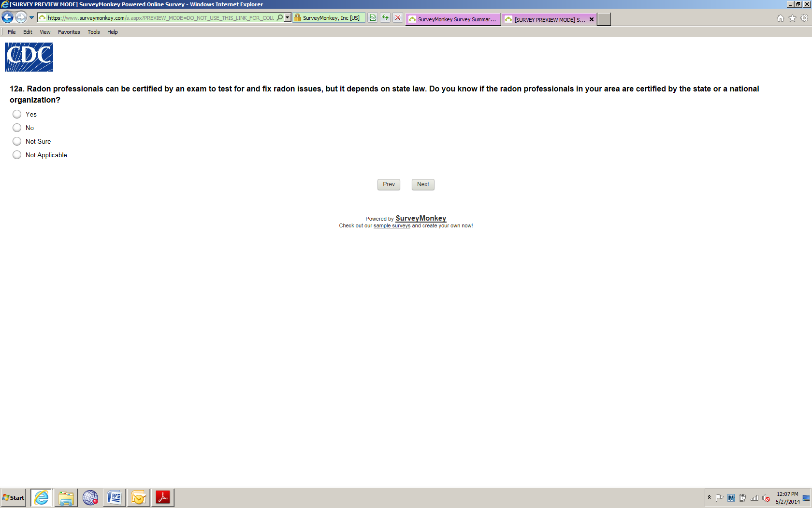Click the browser Back arrow button
The height and width of the screenshot is (508, 812).
[7, 17]
